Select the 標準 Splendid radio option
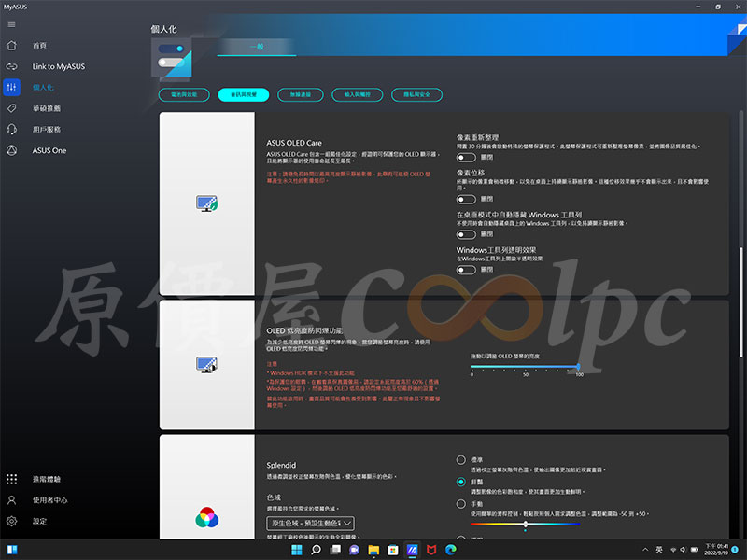747x560 pixels. coord(460,460)
